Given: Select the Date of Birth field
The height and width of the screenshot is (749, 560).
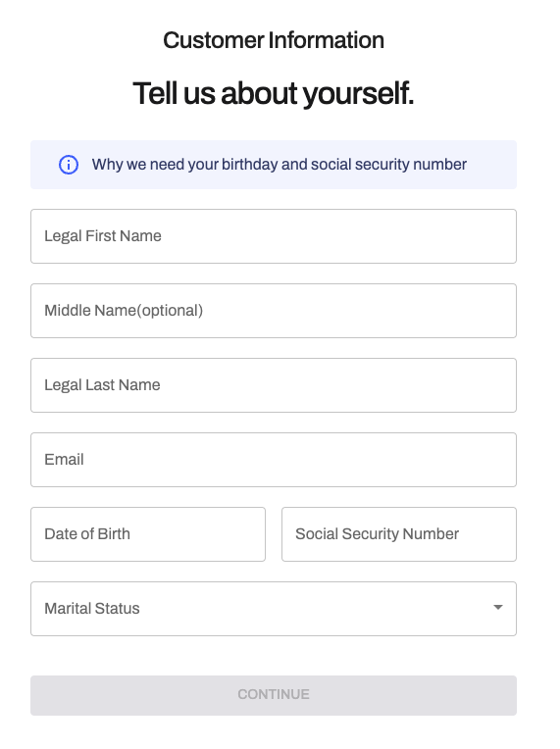Looking at the screenshot, I should 148,534.
